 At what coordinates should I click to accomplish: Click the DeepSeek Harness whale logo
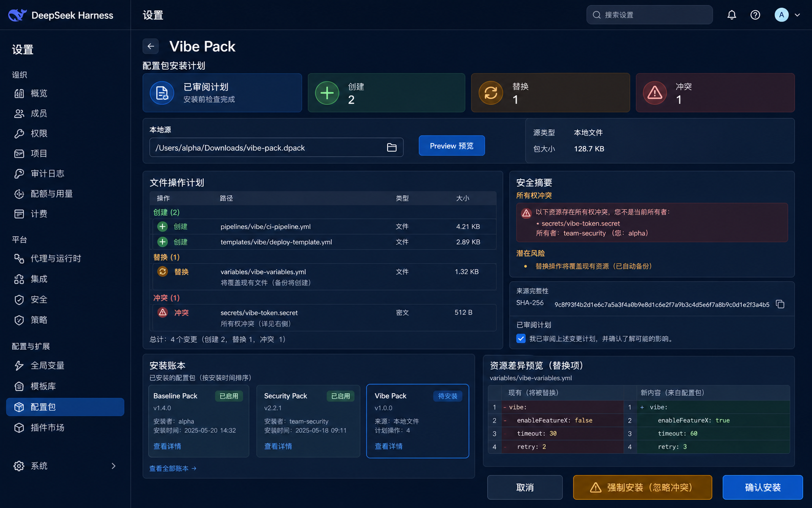17,15
